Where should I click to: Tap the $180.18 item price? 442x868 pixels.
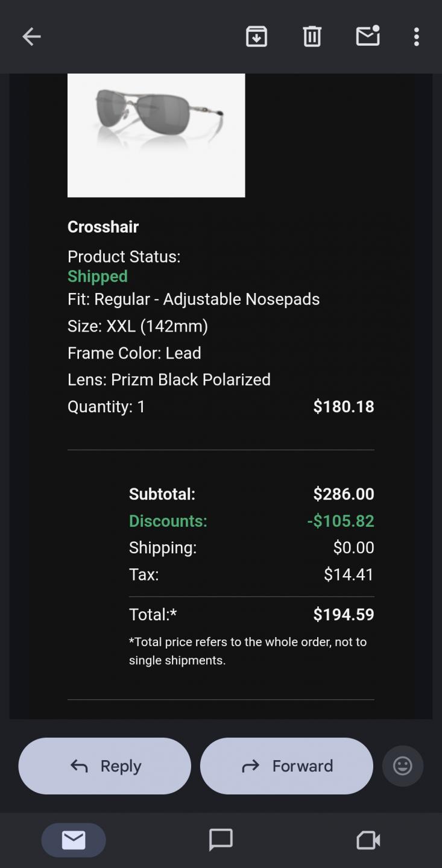(x=344, y=406)
